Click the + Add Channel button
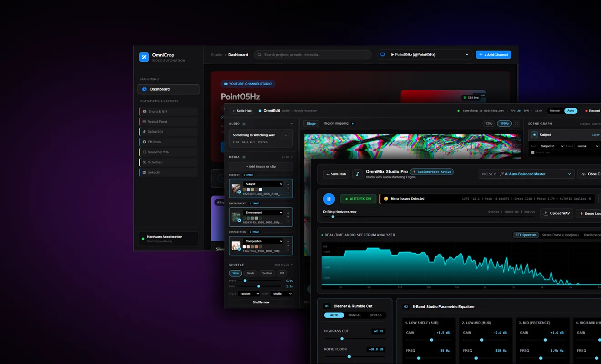601x364 pixels. (494, 55)
